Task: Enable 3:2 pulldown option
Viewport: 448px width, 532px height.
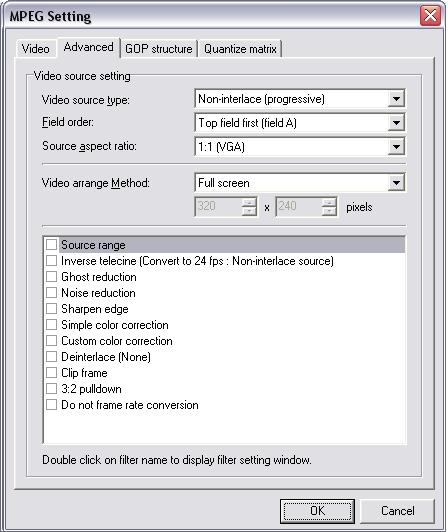Action: click(52, 388)
